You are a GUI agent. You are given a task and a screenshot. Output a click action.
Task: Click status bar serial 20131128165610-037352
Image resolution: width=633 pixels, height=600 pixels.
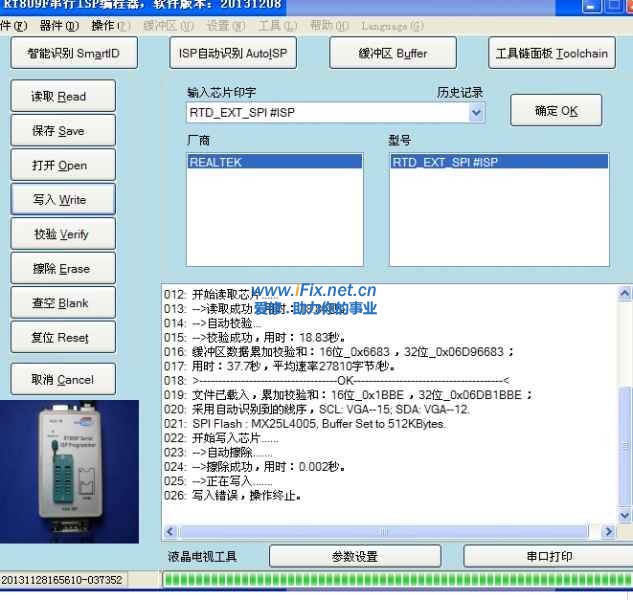pyautogui.click(x=62, y=580)
